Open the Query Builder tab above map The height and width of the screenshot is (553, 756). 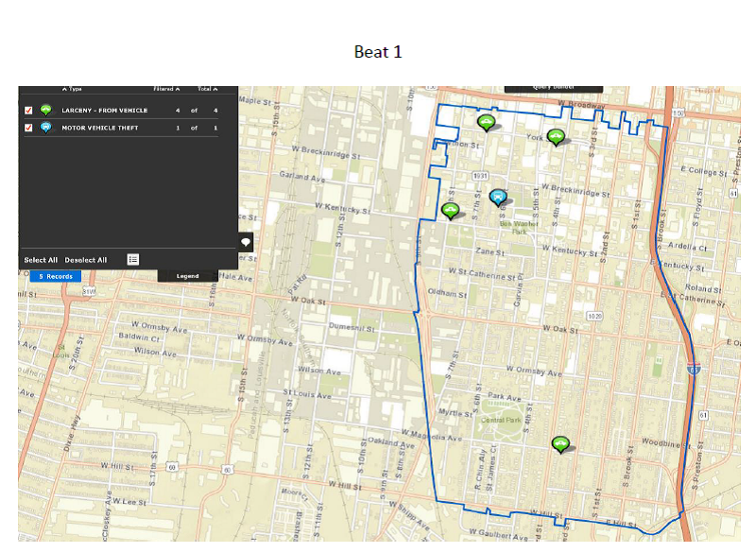click(x=553, y=88)
